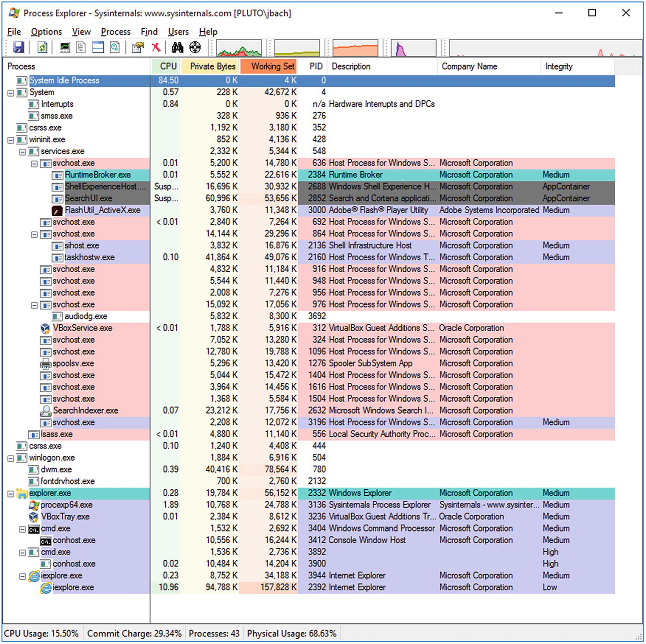Collapse the System process tree node
Viewport: 646px width, 644px height.
(11, 93)
